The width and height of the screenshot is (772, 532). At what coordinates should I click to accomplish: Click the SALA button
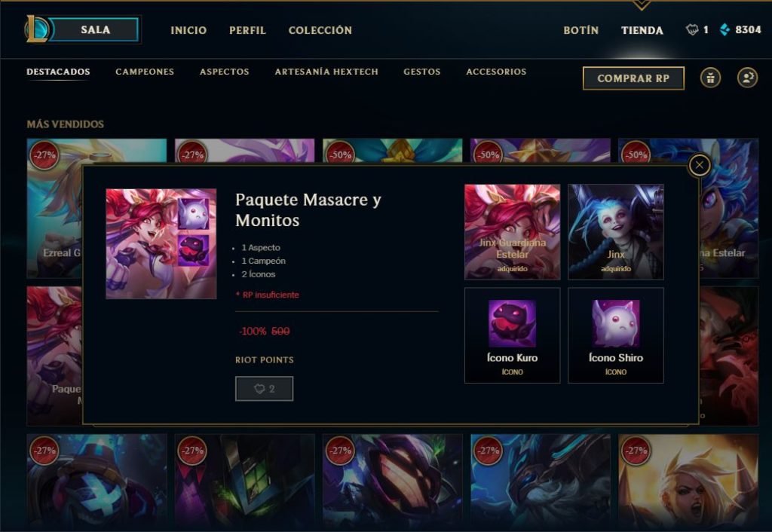94,29
